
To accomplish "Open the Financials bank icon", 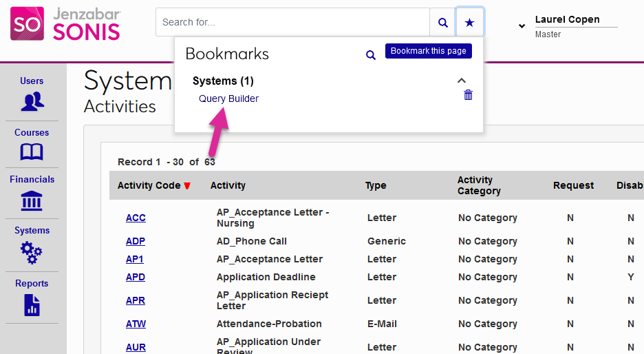I will pyautogui.click(x=32, y=200).
